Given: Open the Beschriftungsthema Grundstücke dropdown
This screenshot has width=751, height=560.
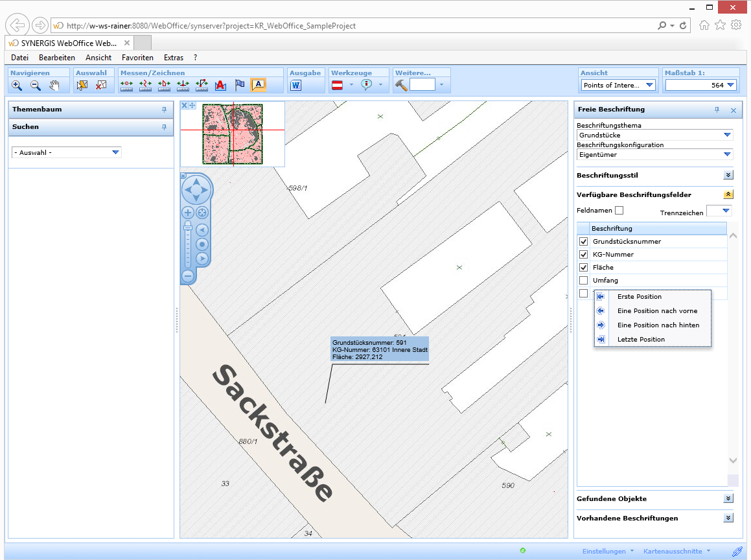Looking at the screenshot, I should click(727, 135).
